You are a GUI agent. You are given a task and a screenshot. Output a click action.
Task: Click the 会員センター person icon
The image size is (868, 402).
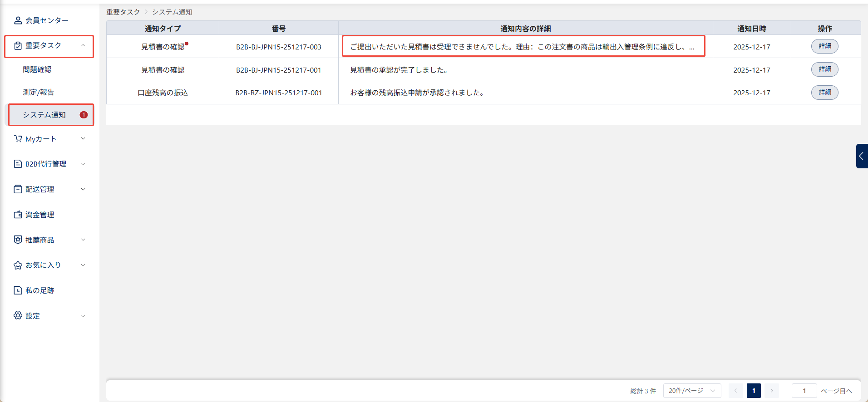click(18, 20)
